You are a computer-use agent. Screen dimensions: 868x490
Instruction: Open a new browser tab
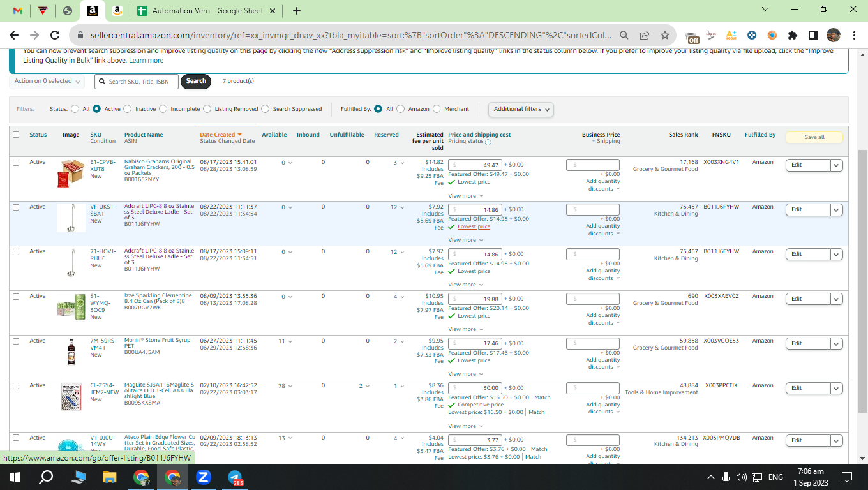coord(297,11)
